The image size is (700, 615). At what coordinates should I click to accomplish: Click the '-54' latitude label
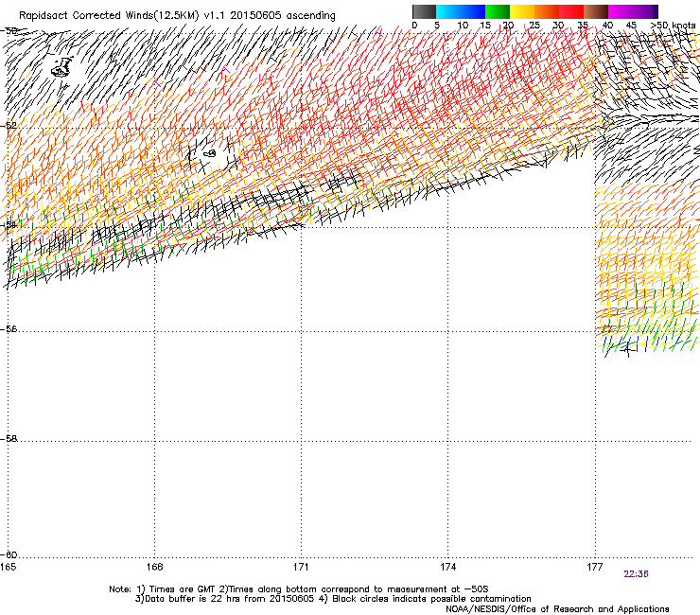[9, 224]
